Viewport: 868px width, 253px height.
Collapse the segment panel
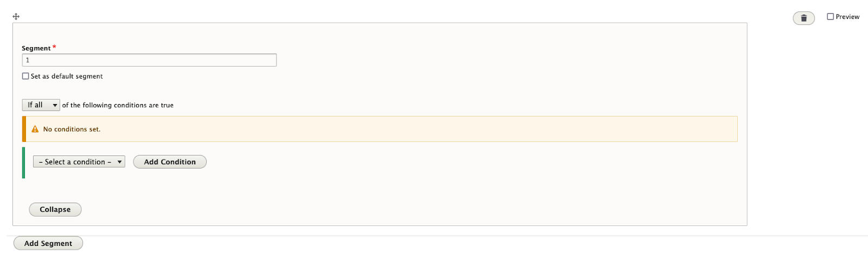55,210
